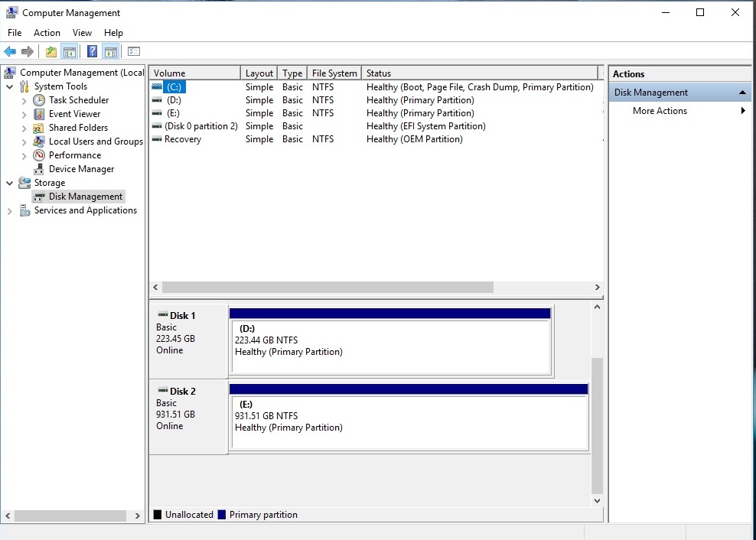This screenshot has width=756, height=540.
Task: Click the disk view scroll down arrow
Action: [597, 500]
